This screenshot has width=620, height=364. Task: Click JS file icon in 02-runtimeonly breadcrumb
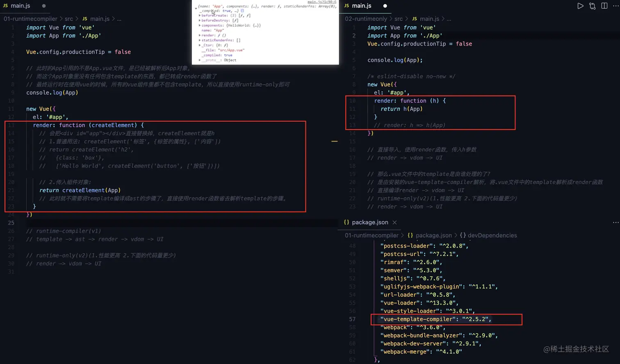point(415,19)
